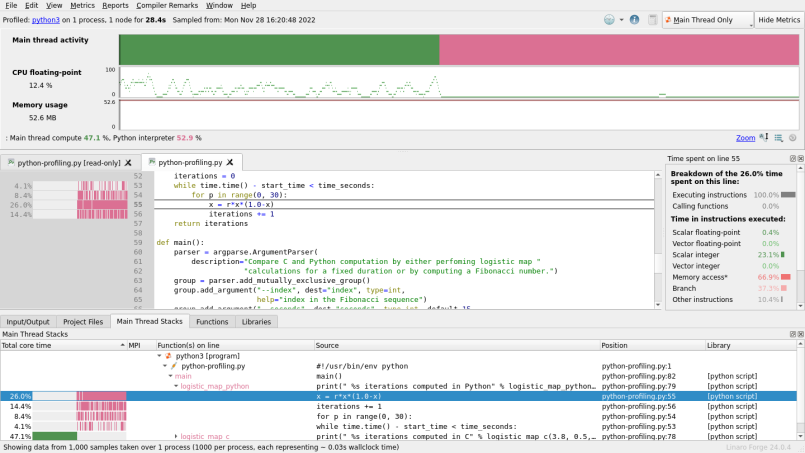The width and height of the screenshot is (805, 453).
Task: Select the Libraries tab
Action: pyautogui.click(x=256, y=322)
